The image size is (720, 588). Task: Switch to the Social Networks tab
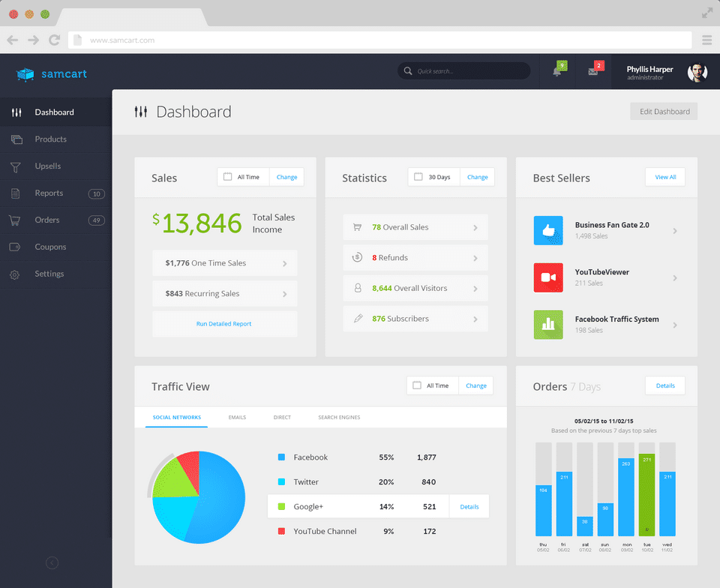(x=177, y=417)
